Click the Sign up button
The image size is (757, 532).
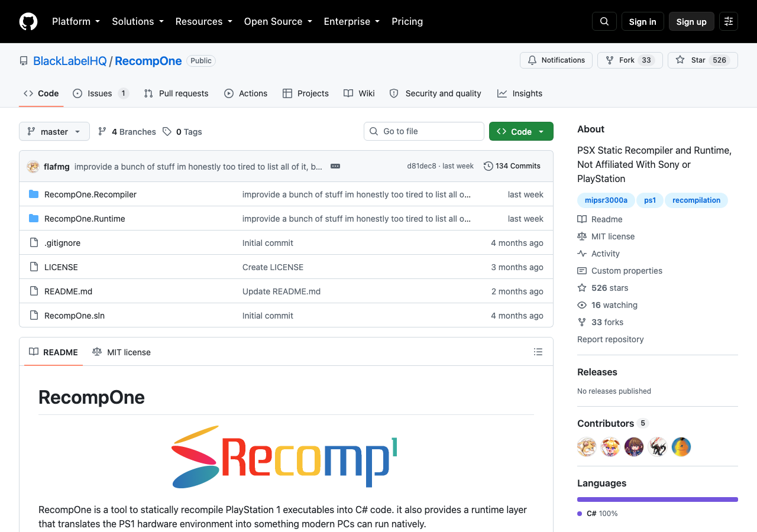pyautogui.click(x=691, y=21)
